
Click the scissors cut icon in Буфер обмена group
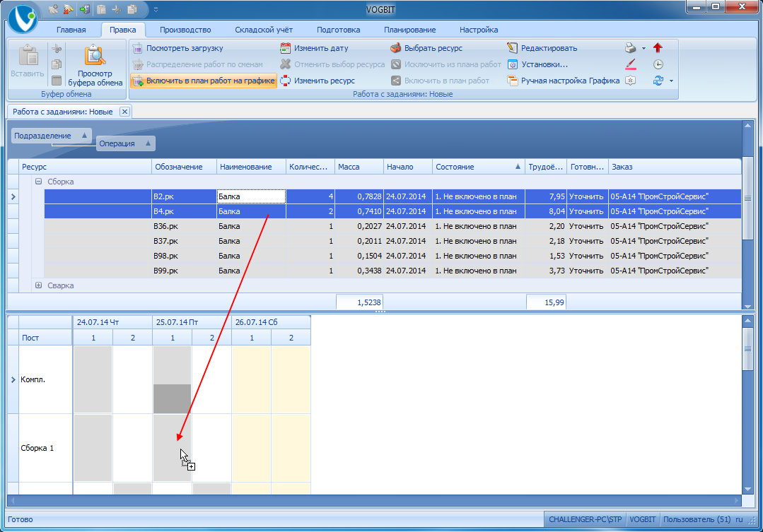pos(57,49)
